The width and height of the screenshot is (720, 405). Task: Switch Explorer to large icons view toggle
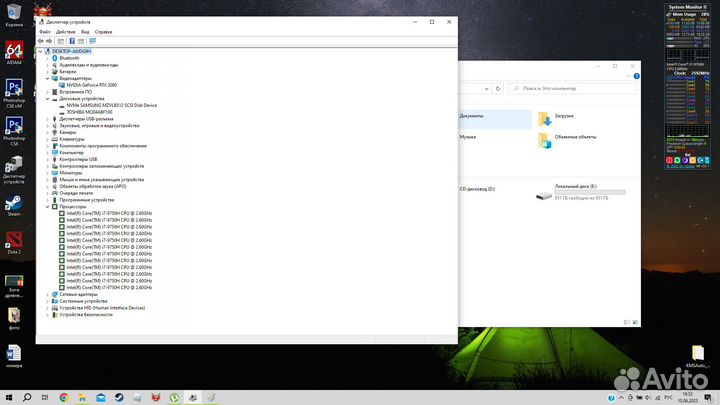[635, 322]
